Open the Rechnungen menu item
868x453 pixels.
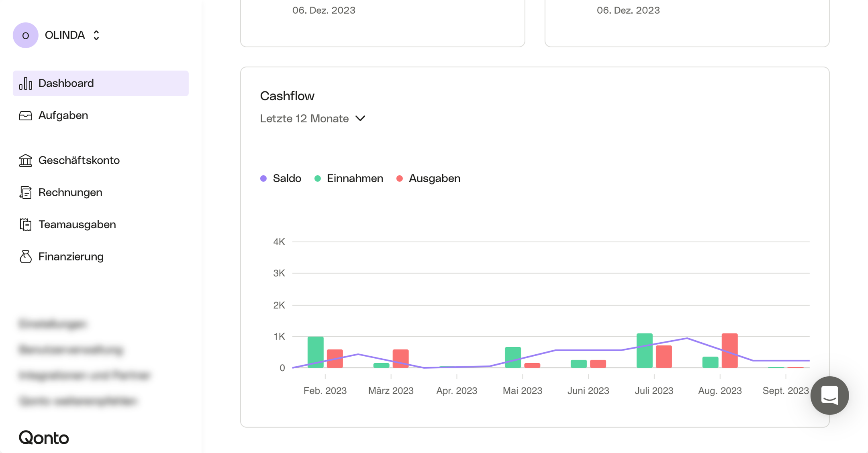[70, 193]
